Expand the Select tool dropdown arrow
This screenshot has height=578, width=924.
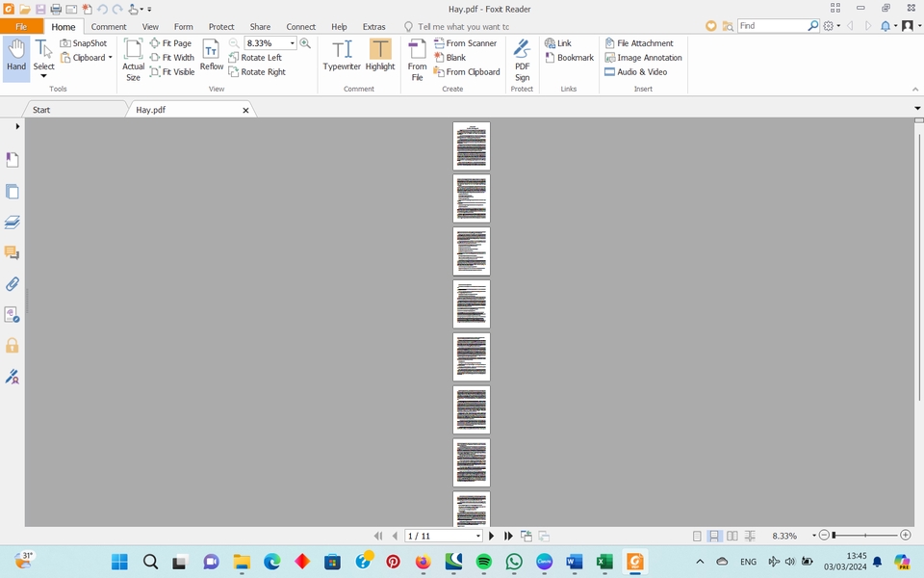tap(43, 76)
